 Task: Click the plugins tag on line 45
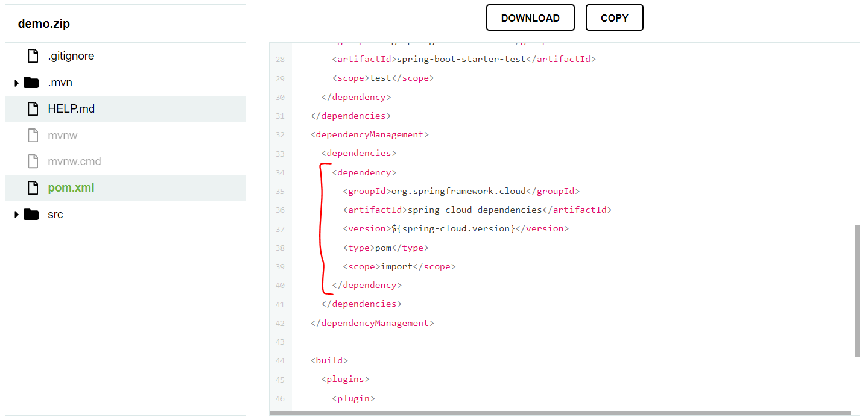(x=346, y=379)
